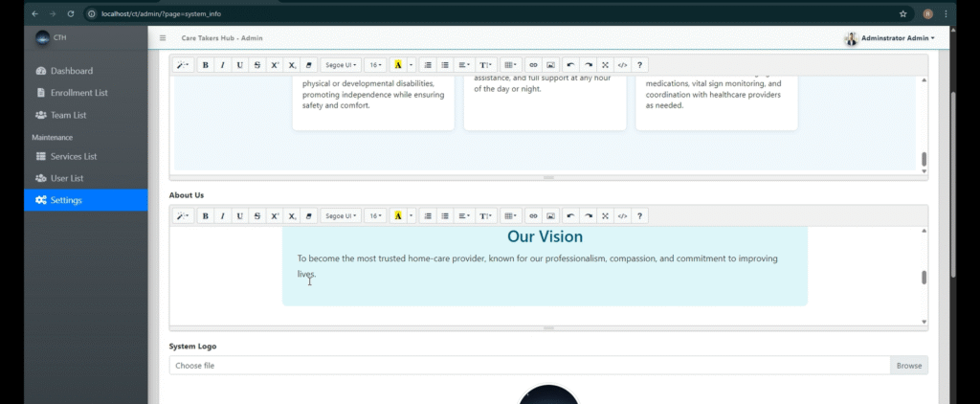This screenshot has height=404, width=980.
Task: Open the font size 16 dropdown in the About Us toolbar
Action: point(375,215)
